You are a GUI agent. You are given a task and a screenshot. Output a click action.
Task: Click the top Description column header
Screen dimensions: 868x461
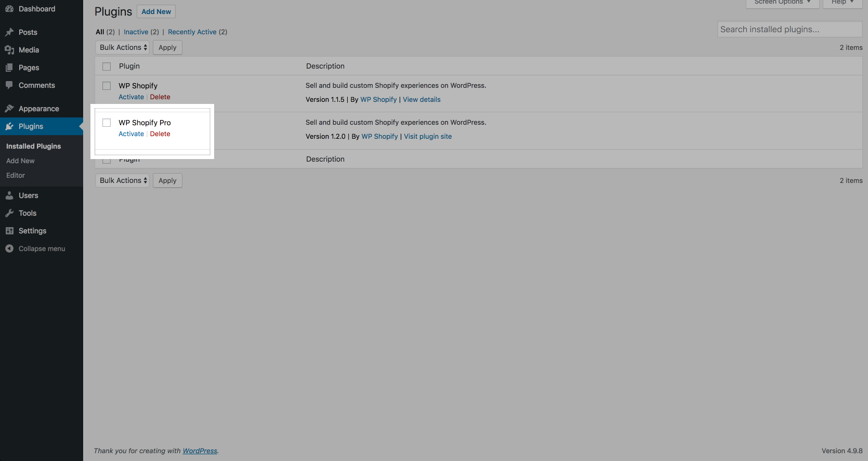325,66
